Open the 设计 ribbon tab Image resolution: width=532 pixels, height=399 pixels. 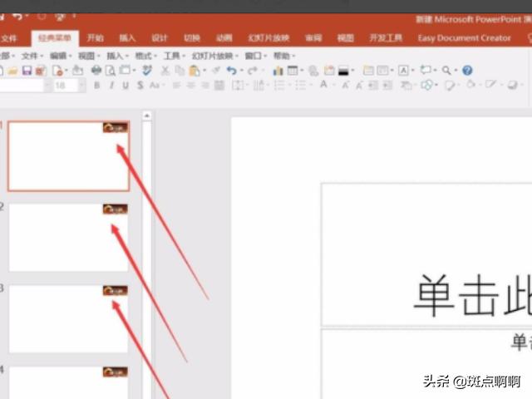160,37
